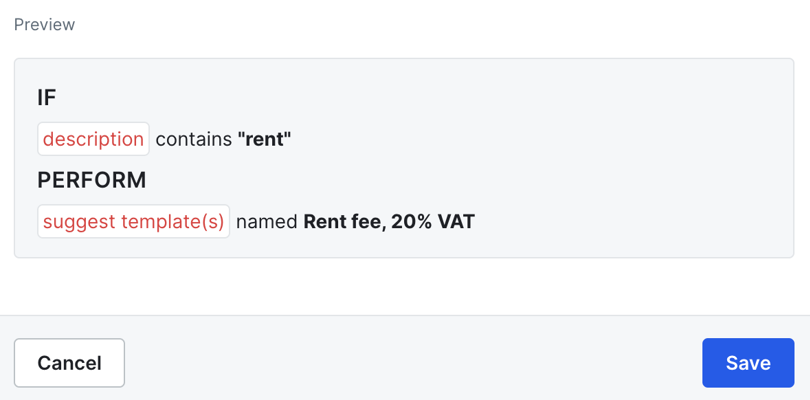The height and width of the screenshot is (400, 810).
Task: Click the suggest template(s) tag
Action: tap(133, 221)
